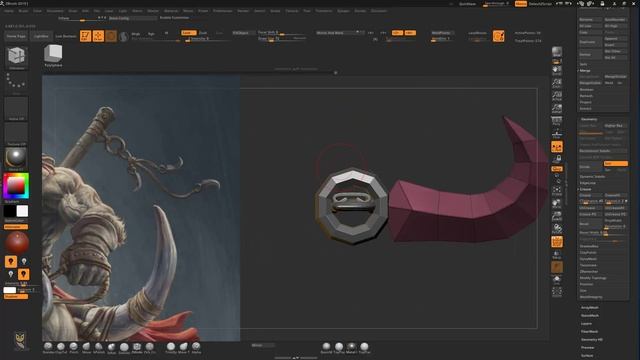640x360 pixels.
Task: Open the Material menu
Action: pyautogui.click(x=171, y=11)
